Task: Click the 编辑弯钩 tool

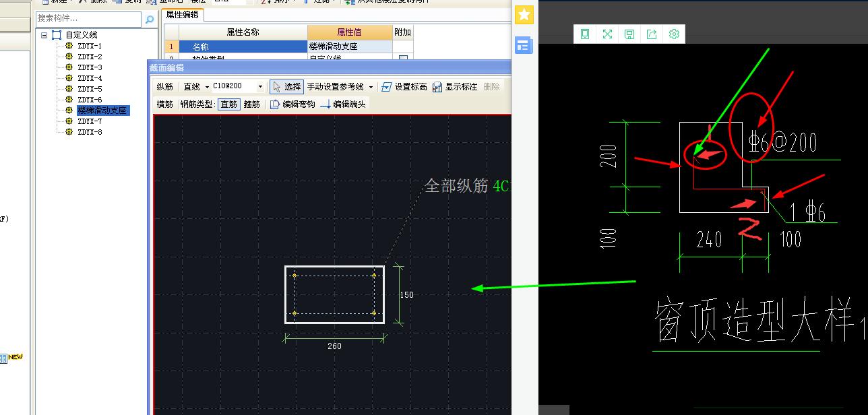Action: coord(292,104)
